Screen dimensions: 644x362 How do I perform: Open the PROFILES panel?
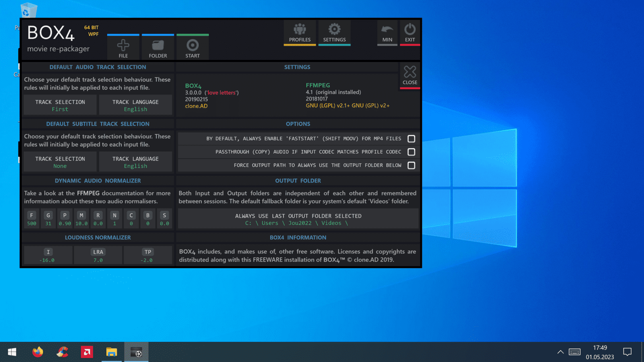(300, 33)
